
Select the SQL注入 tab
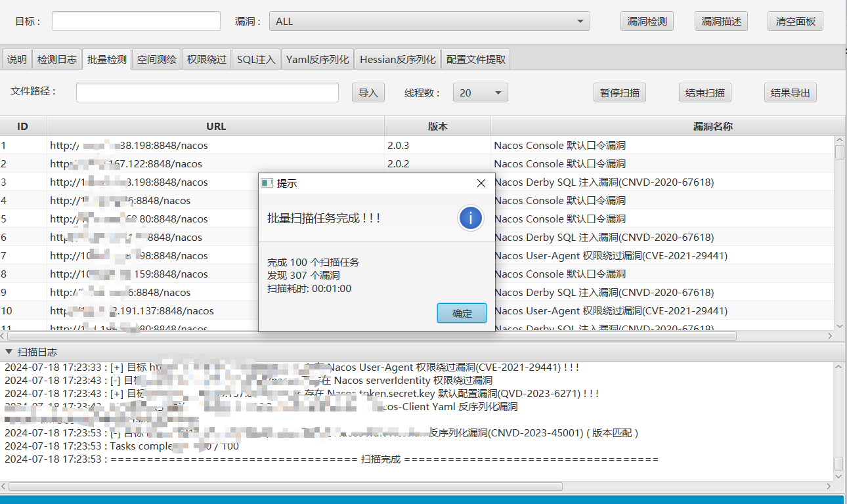(255, 58)
